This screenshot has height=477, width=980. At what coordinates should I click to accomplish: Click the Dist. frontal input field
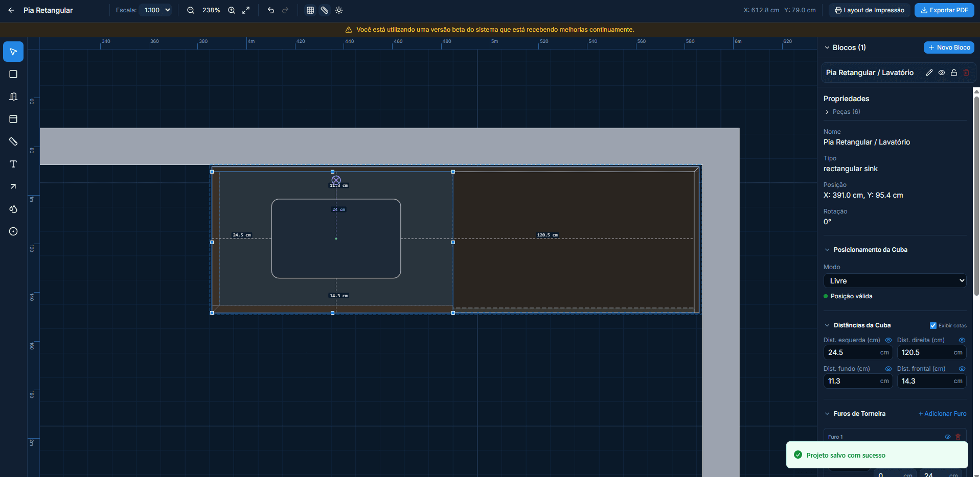(925, 381)
